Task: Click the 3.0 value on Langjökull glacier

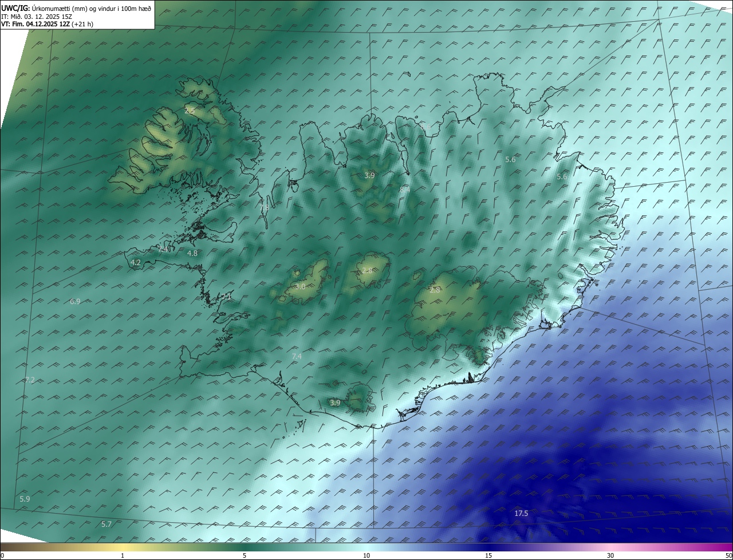Action: [300, 286]
